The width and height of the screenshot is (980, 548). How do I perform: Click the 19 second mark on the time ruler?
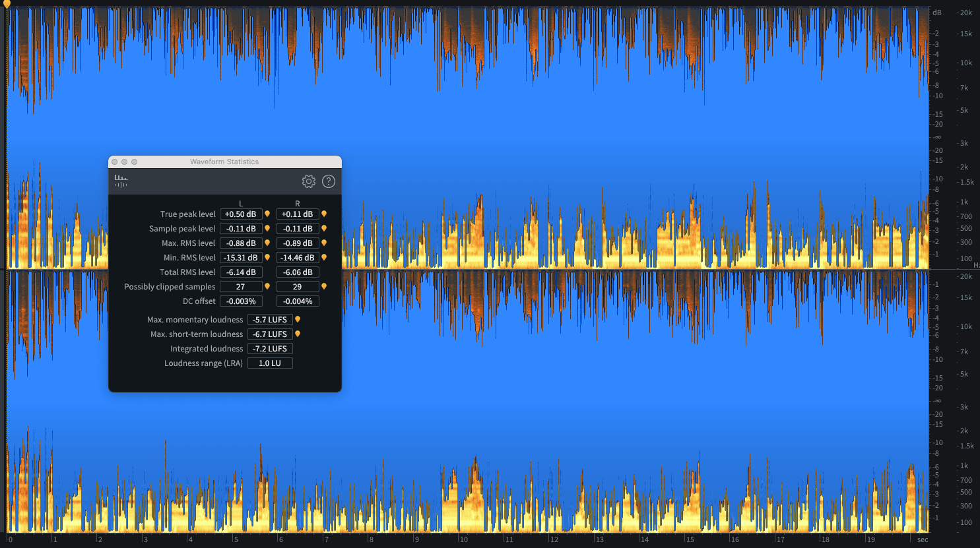tap(870, 539)
